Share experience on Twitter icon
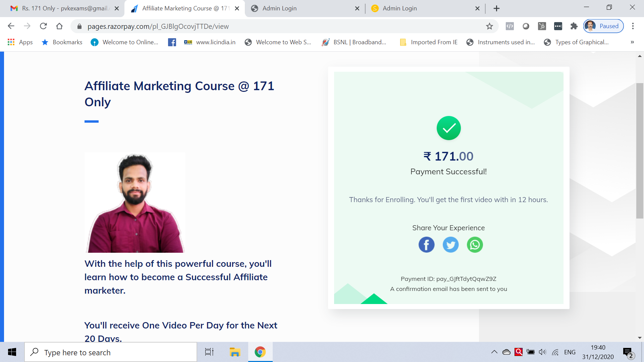The width and height of the screenshot is (644, 362). [450, 245]
